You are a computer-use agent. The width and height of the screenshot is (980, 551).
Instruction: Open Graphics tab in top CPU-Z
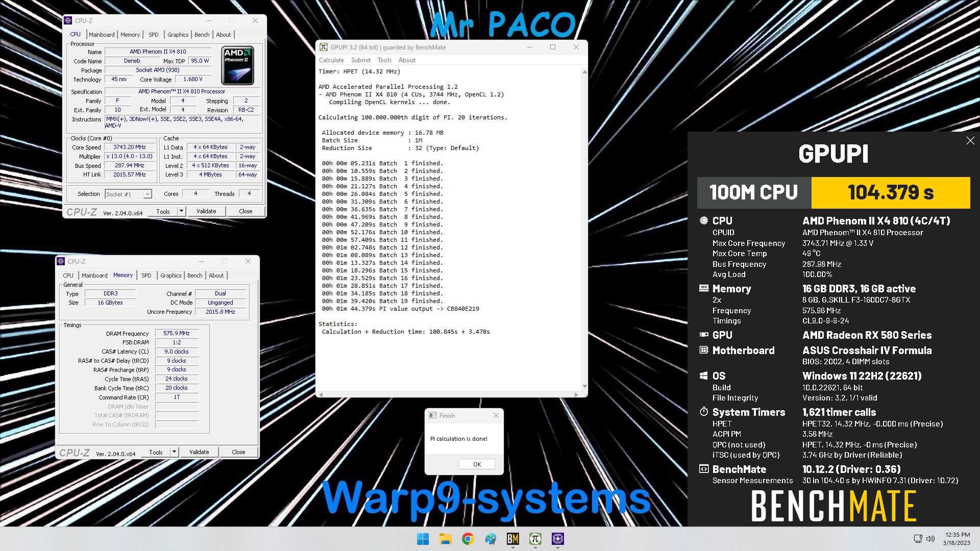178,35
